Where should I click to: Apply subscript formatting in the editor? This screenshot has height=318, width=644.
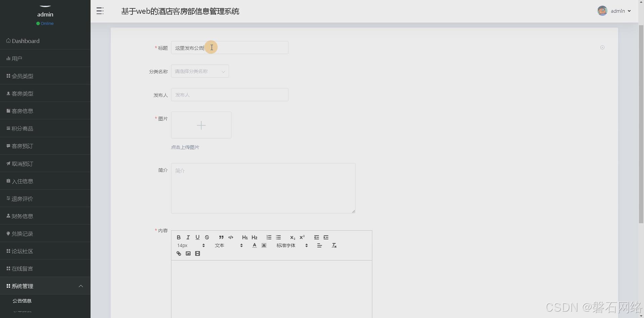pyautogui.click(x=292, y=237)
